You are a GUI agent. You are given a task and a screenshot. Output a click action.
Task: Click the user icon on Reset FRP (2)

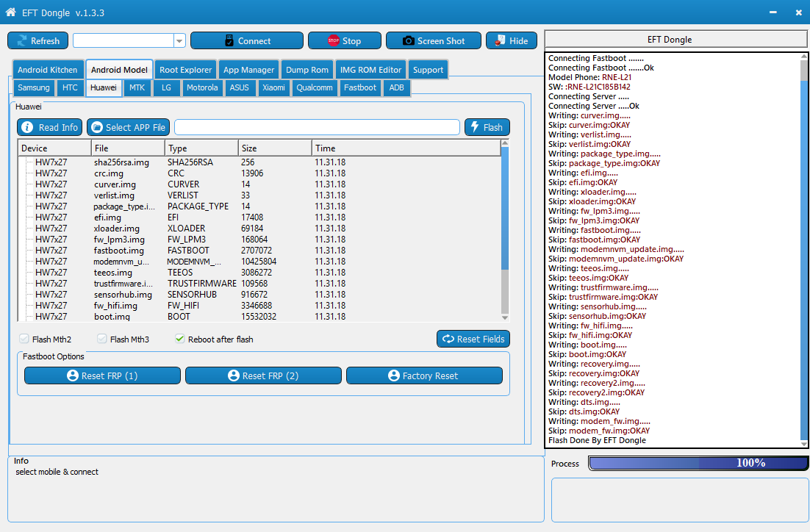tap(234, 375)
